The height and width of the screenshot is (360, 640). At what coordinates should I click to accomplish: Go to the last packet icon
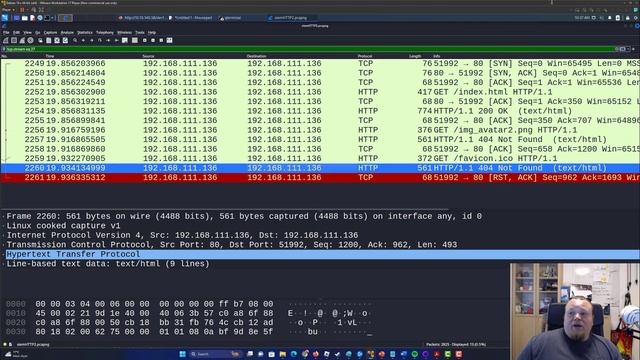(116, 40)
